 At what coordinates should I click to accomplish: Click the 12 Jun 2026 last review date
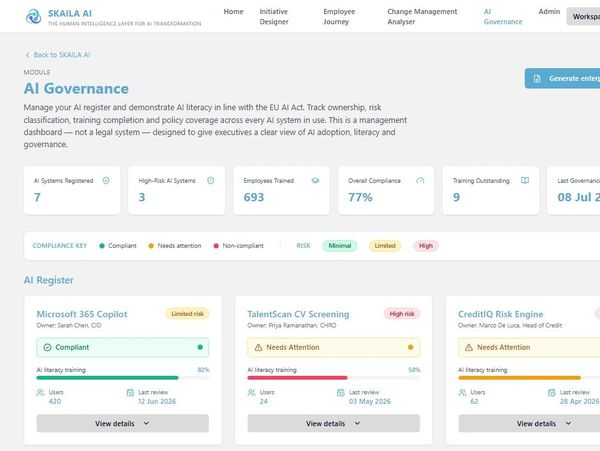click(157, 402)
